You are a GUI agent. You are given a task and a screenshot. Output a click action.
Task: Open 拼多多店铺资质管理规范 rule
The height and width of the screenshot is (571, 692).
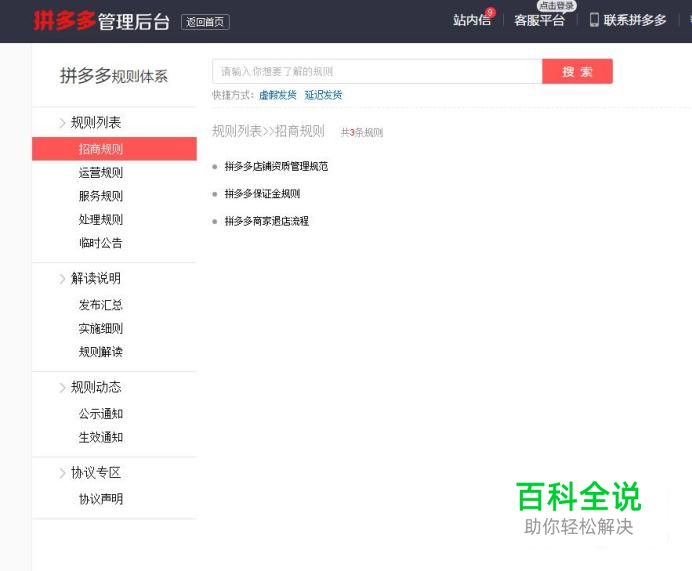[x=276, y=166]
